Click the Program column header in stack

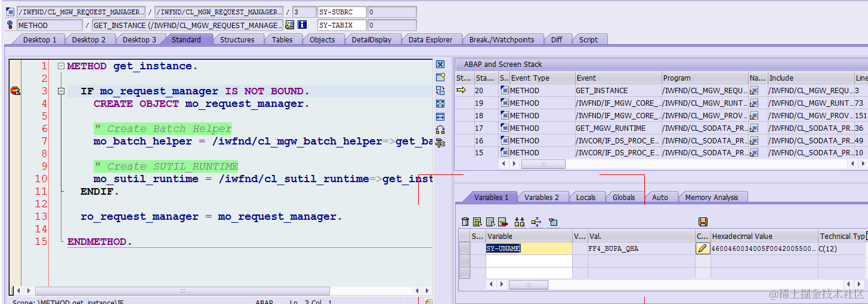coord(705,78)
